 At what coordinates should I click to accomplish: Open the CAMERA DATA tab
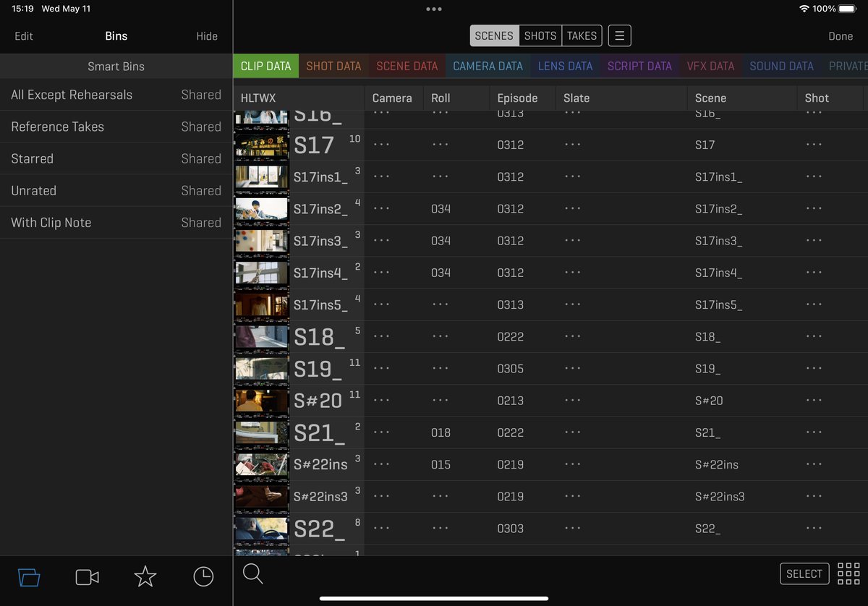tap(488, 66)
